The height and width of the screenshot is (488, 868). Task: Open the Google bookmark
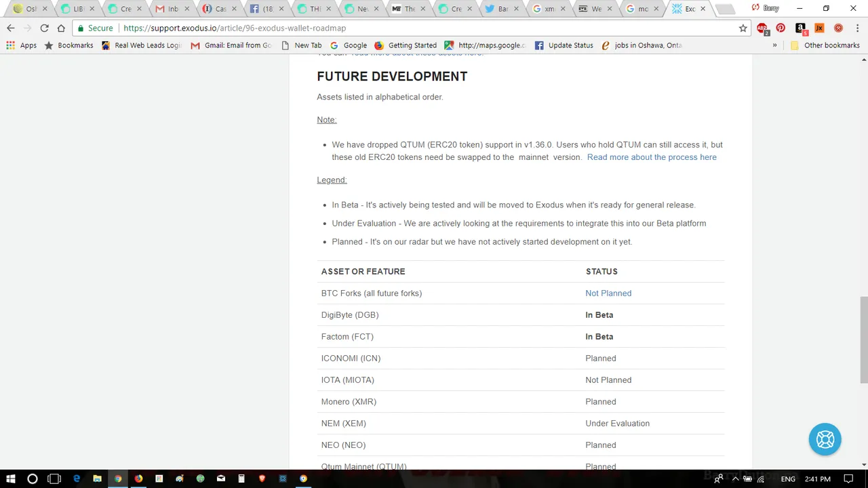point(349,45)
